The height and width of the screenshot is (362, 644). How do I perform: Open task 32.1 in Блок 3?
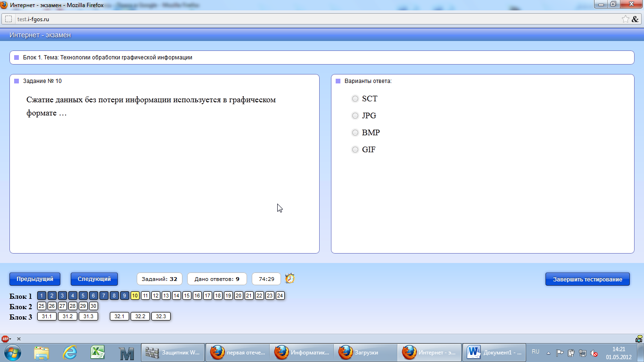coord(119,317)
